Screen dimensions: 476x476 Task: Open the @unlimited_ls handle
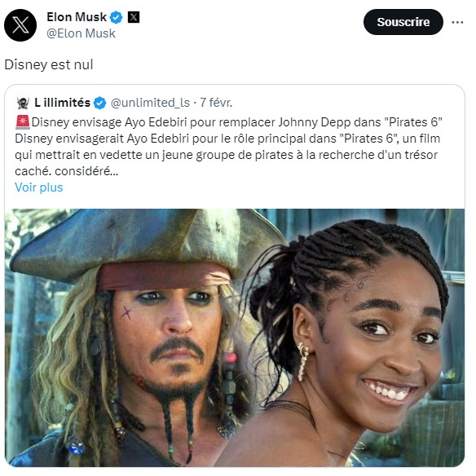click(150, 103)
